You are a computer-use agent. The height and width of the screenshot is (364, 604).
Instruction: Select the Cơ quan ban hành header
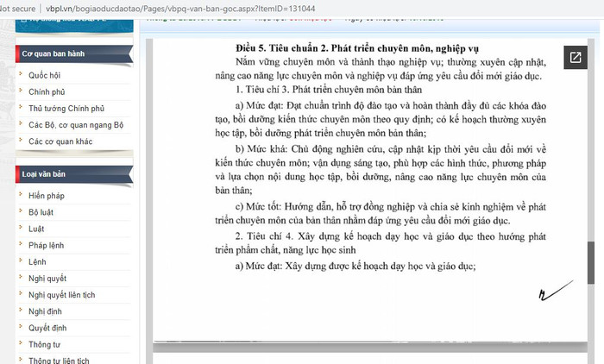pos(53,52)
